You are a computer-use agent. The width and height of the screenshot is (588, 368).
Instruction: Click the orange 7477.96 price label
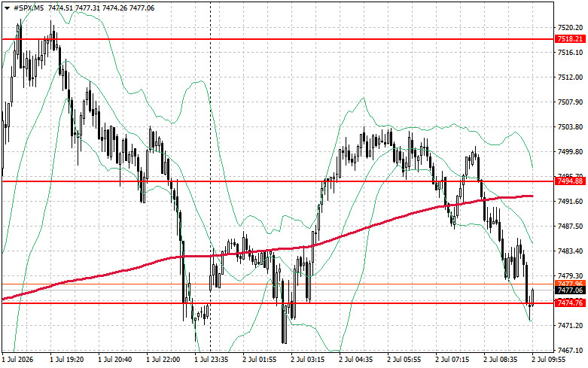(571, 283)
